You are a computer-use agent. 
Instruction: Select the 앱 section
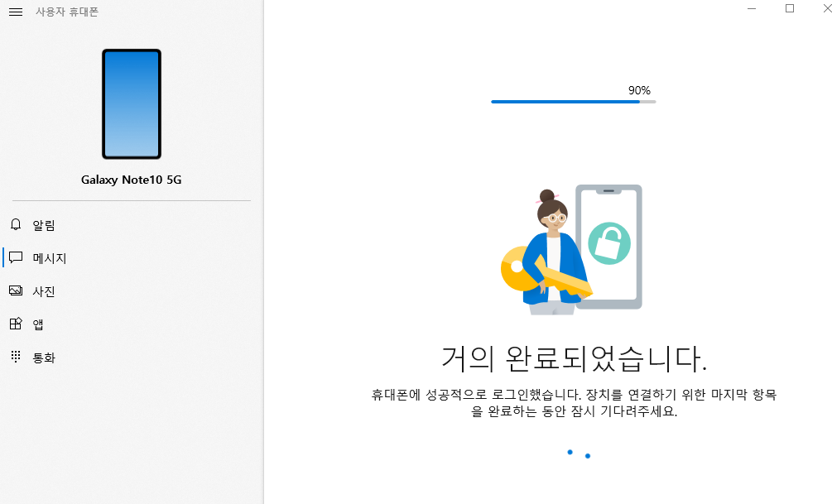pyautogui.click(x=132, y=324)
